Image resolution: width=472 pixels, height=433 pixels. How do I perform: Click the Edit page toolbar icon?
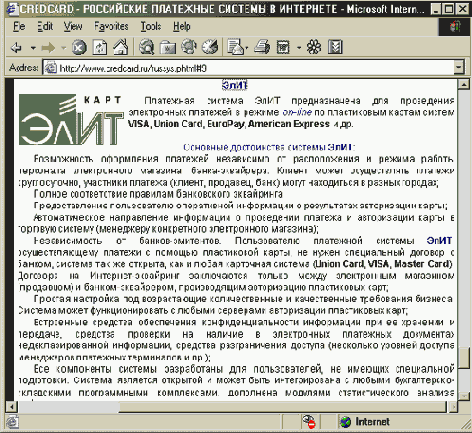point(283,47)
